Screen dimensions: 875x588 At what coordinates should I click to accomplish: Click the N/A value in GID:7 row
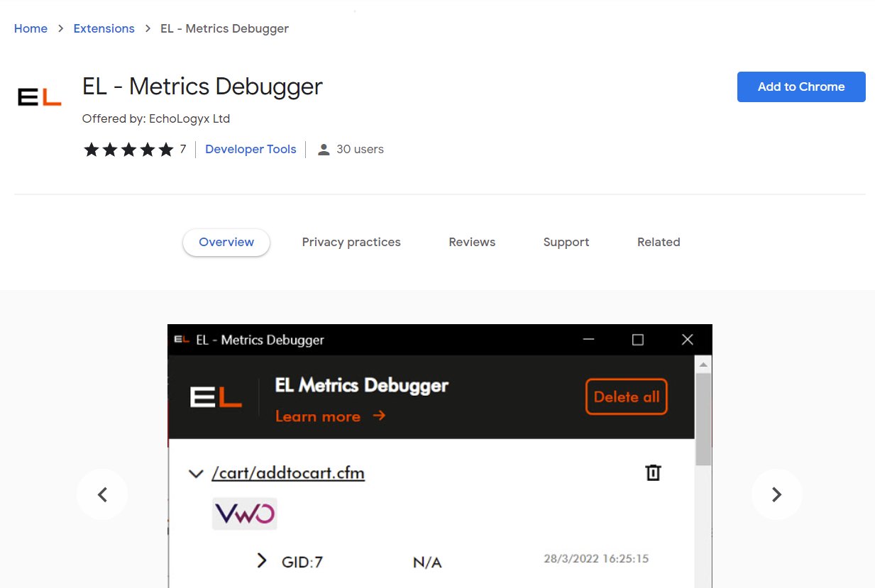pos(427,562)
